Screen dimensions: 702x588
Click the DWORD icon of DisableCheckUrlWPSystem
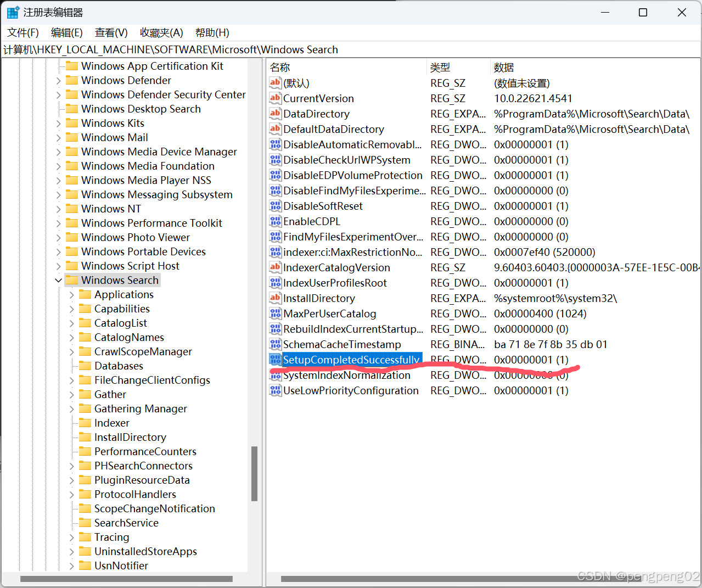275,160
